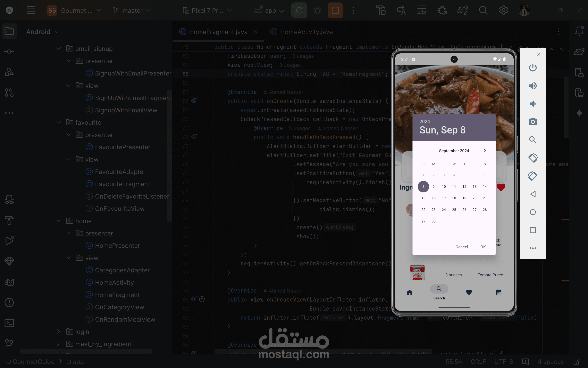Take an emulator screenshot with camera icon
Screen dimensions: 588x368
tap(532, 122)
